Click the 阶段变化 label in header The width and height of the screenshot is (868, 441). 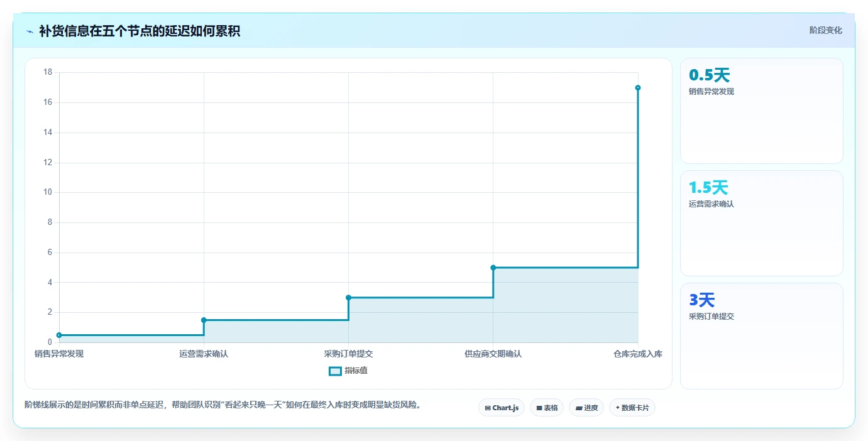tap(825, 31)
